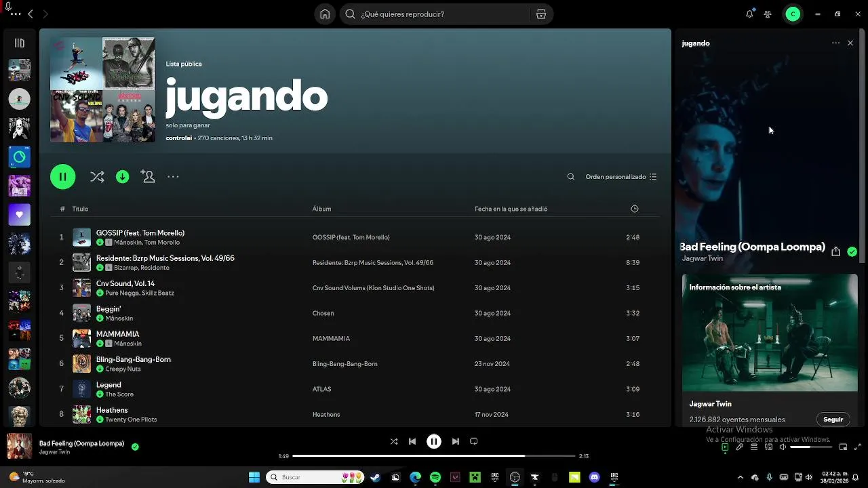Toggle smart shuffle next to playlist play button
The width and height of the screenshot is (868, 488).
[x=97, y=176]
